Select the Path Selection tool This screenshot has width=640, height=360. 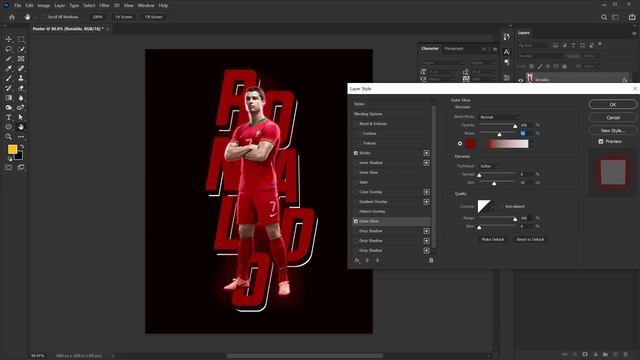click(21, 117)
